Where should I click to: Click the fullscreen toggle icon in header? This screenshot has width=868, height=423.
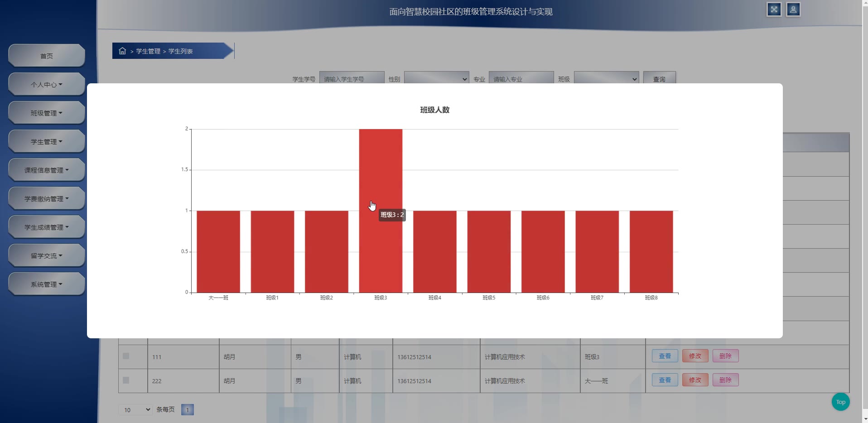(x=774, y=10)
